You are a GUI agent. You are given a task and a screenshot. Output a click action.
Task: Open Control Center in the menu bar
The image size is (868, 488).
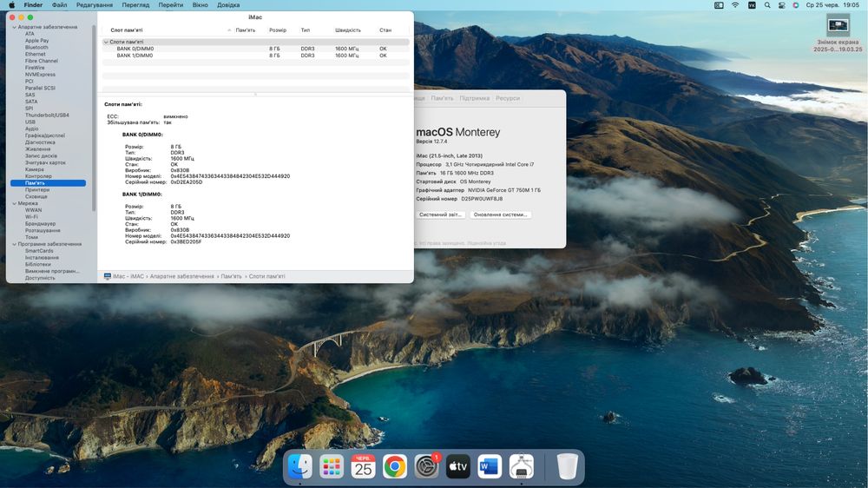pos(782,5)
